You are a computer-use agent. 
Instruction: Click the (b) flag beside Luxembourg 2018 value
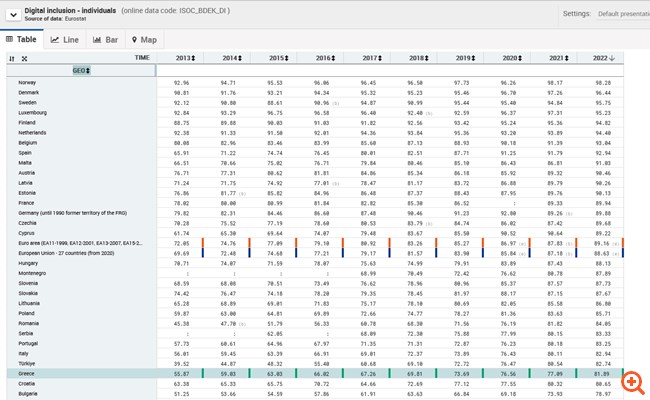430,113
